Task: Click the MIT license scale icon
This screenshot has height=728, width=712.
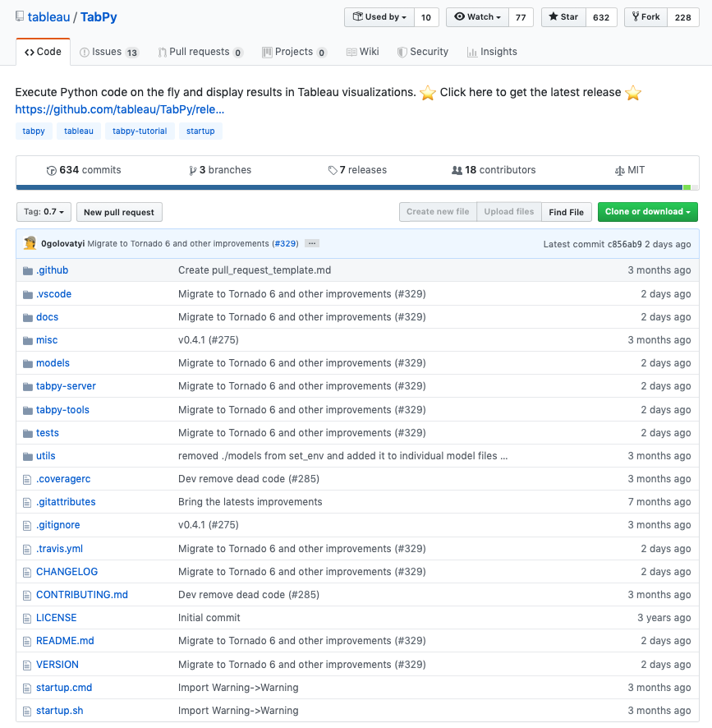Action: pos(620,171)
